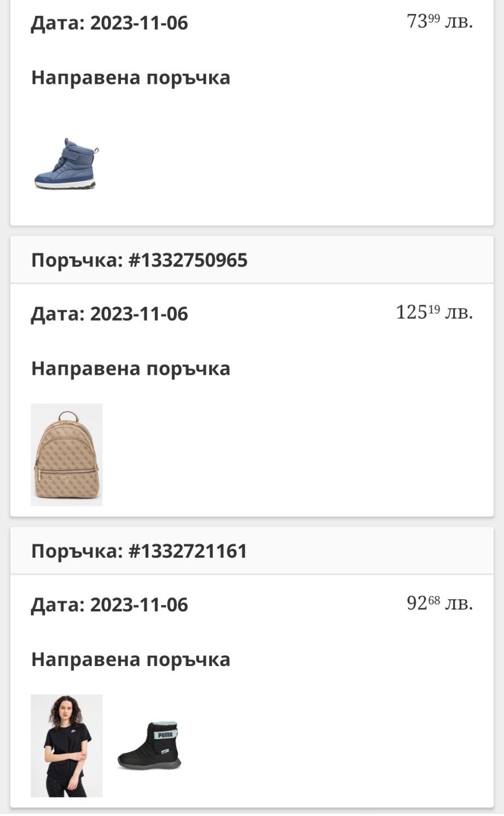This screenshot has width=504, height=816.
Task: Open order number #1332721161
Action: pos(188,551)
